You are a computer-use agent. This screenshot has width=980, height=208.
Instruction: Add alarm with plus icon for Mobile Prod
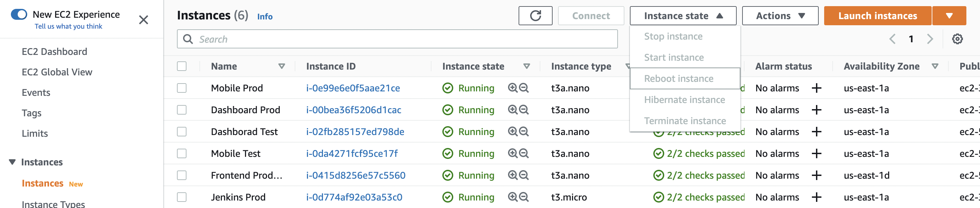coord(816,88)
